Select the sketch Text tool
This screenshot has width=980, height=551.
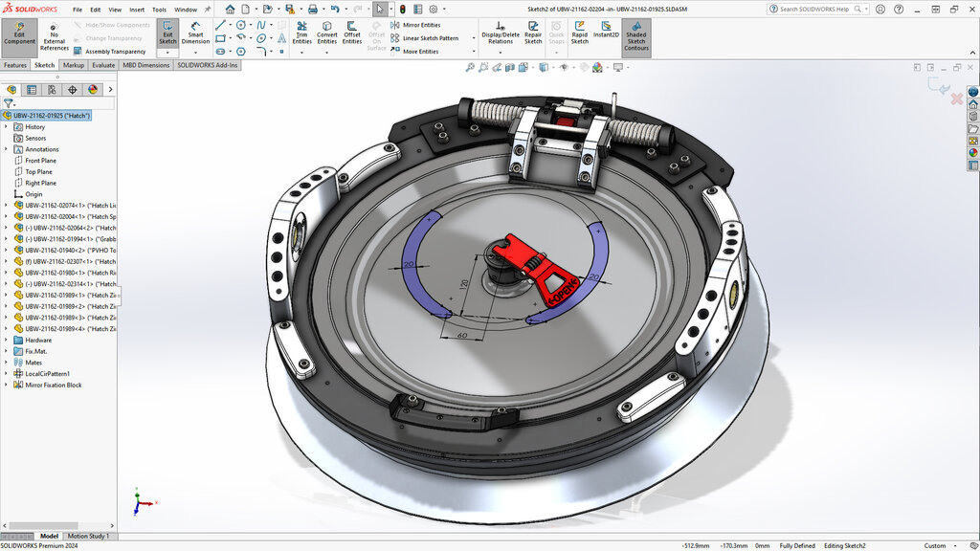point(282,38)
